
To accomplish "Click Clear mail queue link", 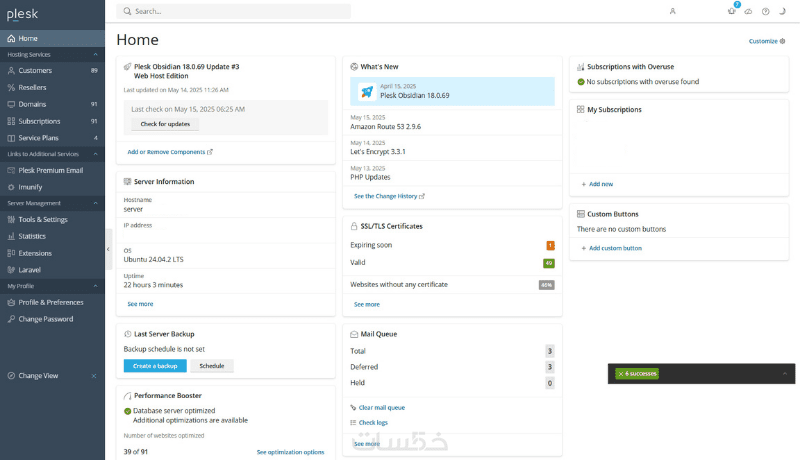I will pos(378,407).
